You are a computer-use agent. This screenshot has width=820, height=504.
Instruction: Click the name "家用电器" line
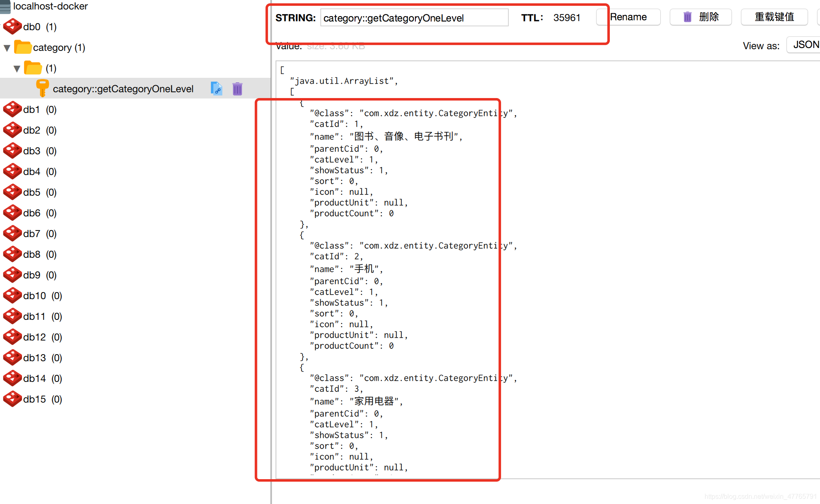(356, 401)
